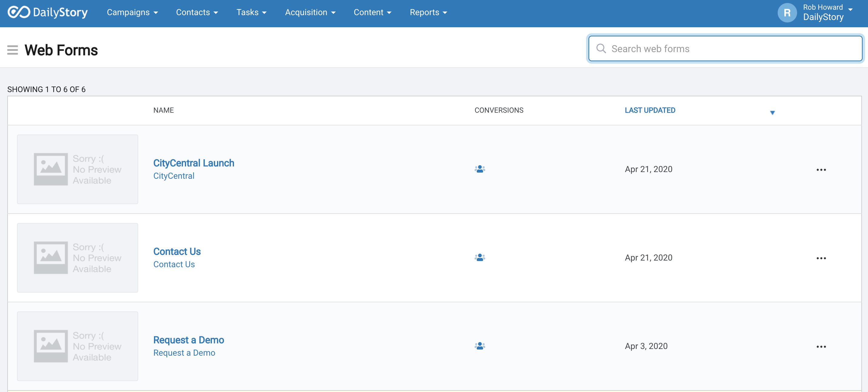868x392 pixels.
Task: Select the Apr 3, 2020 date
Action: (x=646, y=346)
